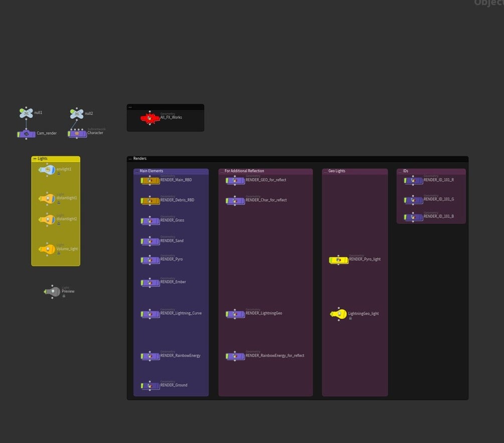Image resolution: width=504 pixels, height=443 pixels.
Task: Collapse the Renders network box
Action: tap(130, 159)
